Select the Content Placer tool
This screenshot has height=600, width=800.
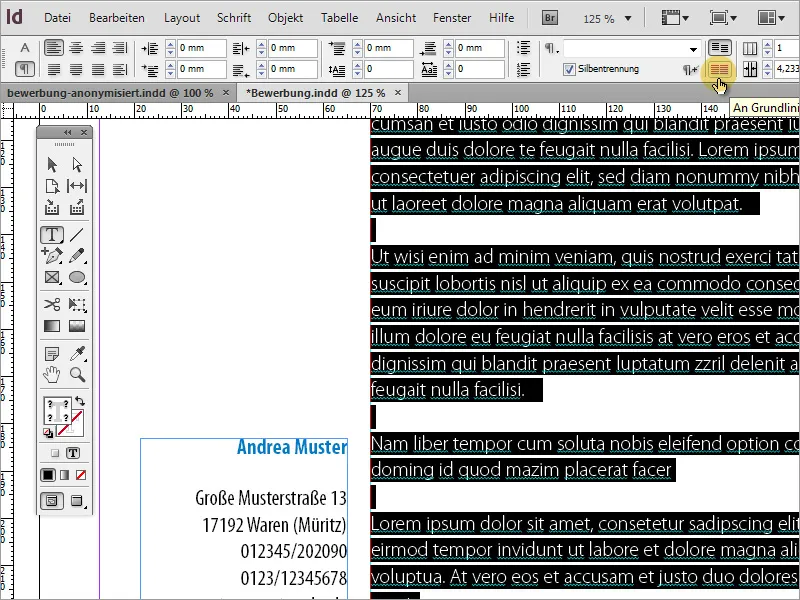point(77,207)
